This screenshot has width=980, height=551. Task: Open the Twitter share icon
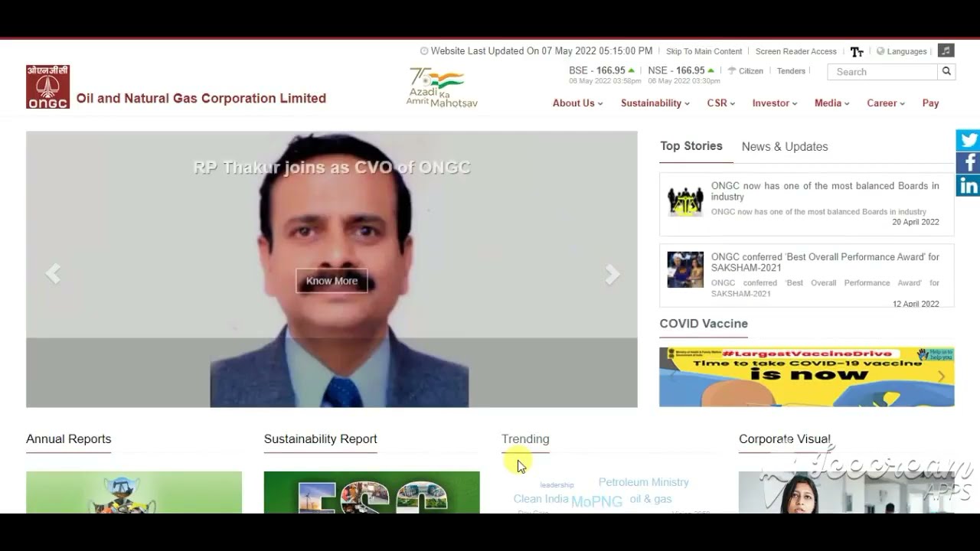[969, 140]
